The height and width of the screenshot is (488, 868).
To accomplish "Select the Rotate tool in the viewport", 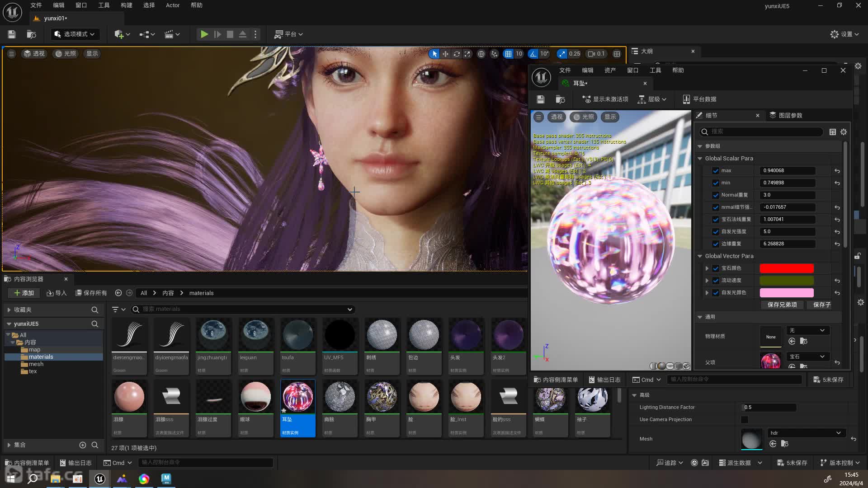I will [x=457, y=54].
